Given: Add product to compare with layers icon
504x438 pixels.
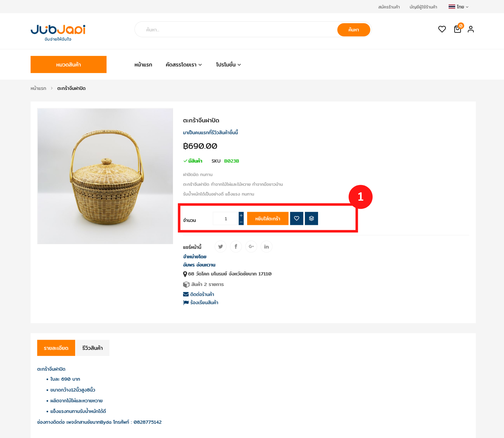Looking at the screenshot, I should point(311,218).
